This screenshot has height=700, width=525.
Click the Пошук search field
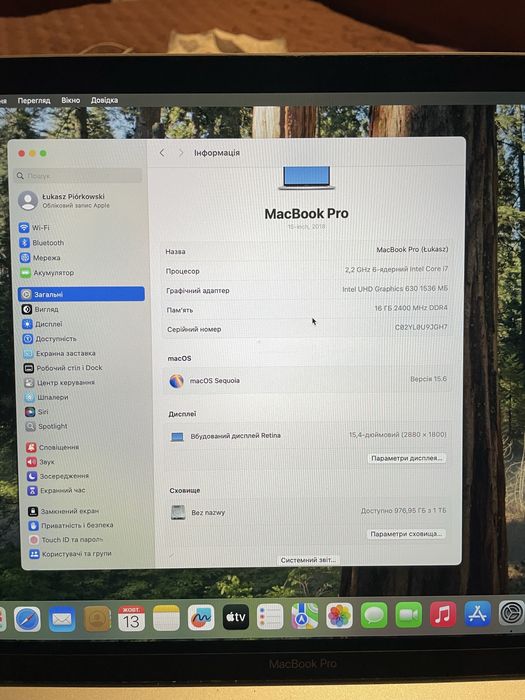click(x=78, y=175)
